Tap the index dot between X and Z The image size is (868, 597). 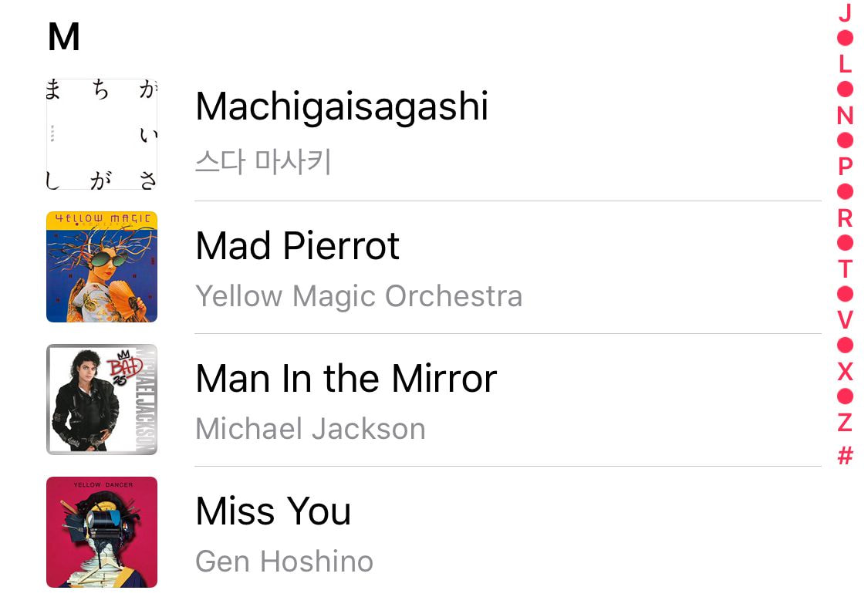pyautogui.click(x=845, y=396)
